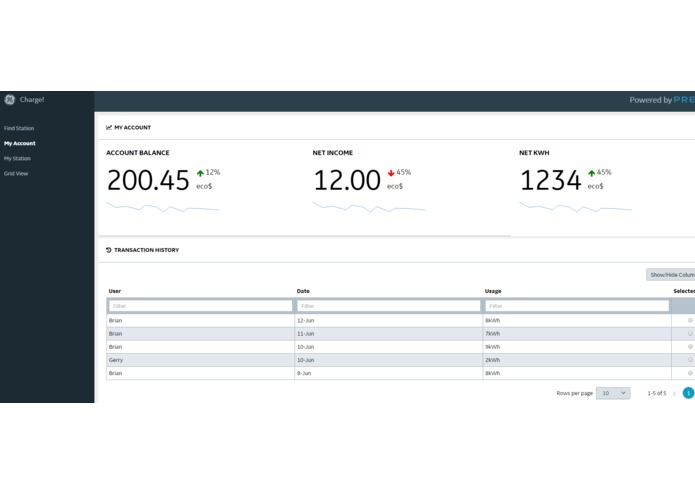Image resolution: width=695 pixels, height=494 pixels.
Task: Click the 11-Jun date cell
Action: [x=305, y=334]
